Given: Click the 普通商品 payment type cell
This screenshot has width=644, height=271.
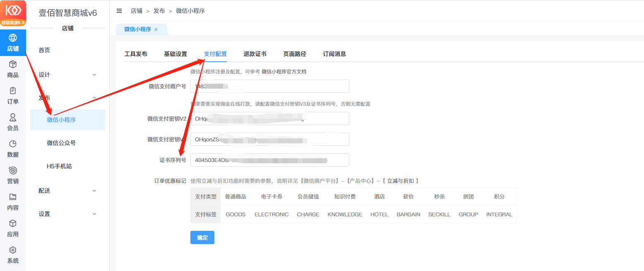Looking at the screenshot, I should [235, 196].
